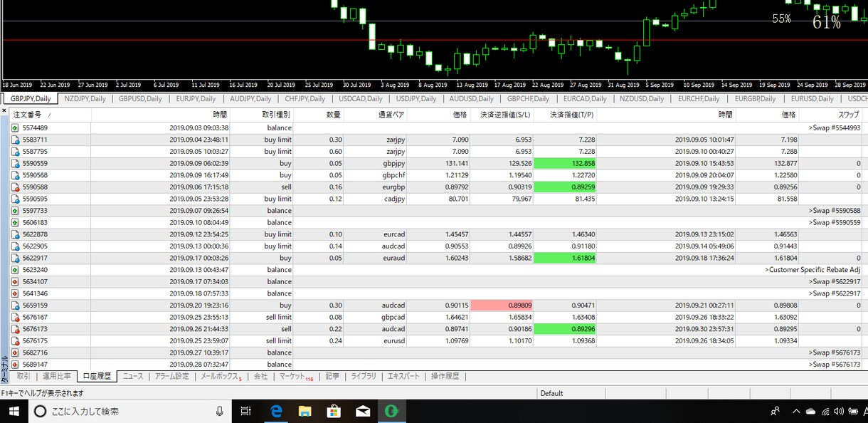
Task: Click the balance icon for order 5574489
Action: pyautogui.click(x=16, y=127)
